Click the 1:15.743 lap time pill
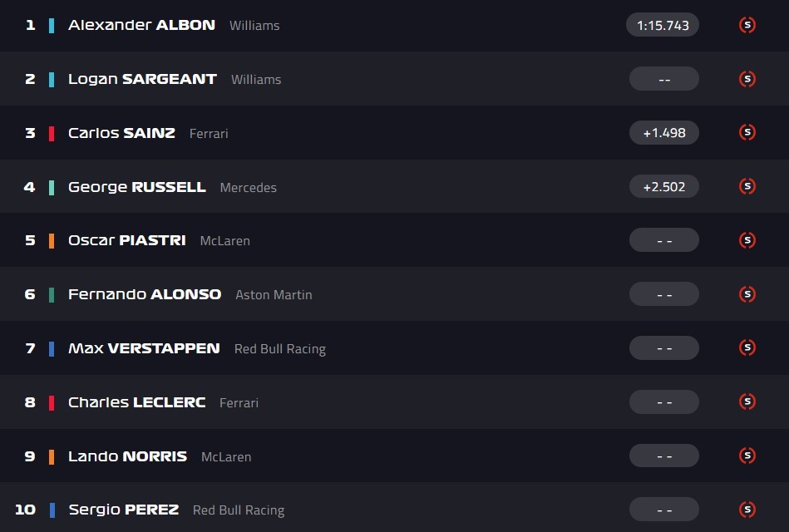The height and width of the screenshot is (532, 789). [x=663, y=25]
